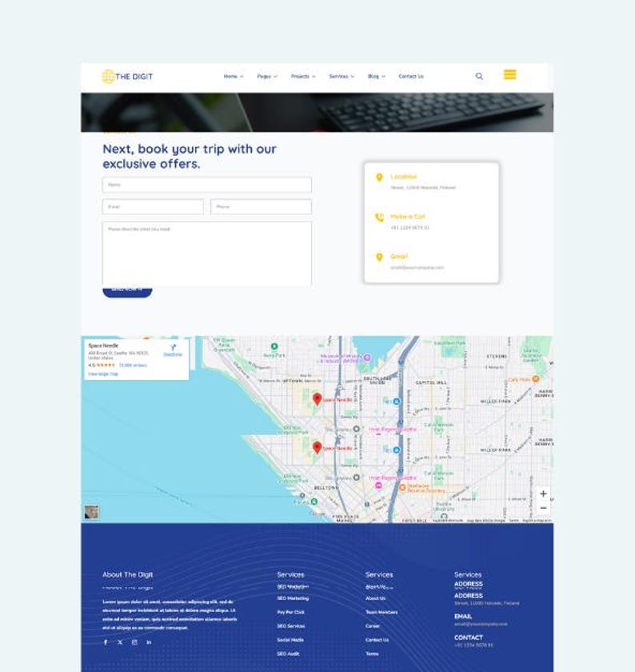Open the Career footer link

pyautogui.click(x=373, y=626)
